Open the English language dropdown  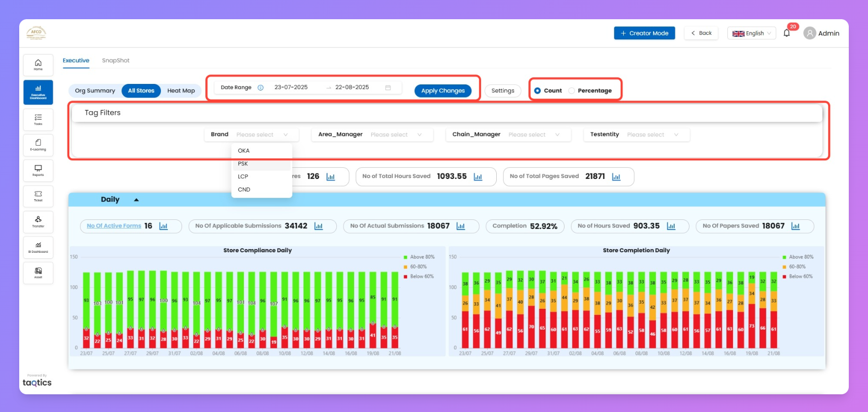point(751,33)
